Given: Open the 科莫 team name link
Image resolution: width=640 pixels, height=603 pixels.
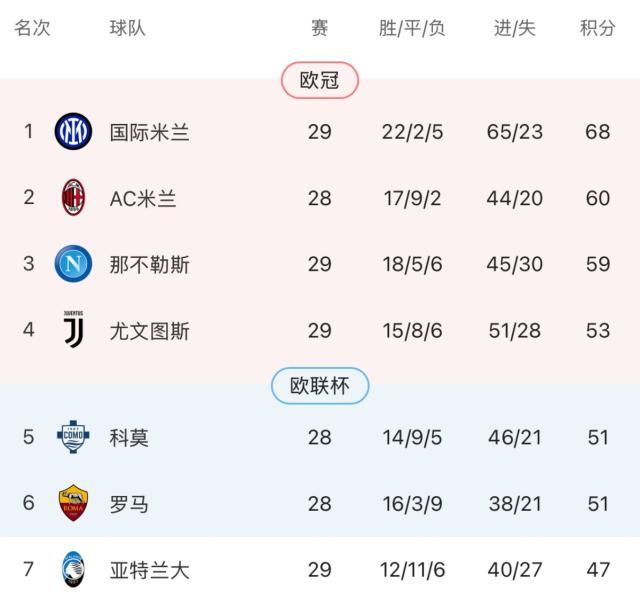Looking at the screenshot, I should pyautogui.click(x=129, y=437).
